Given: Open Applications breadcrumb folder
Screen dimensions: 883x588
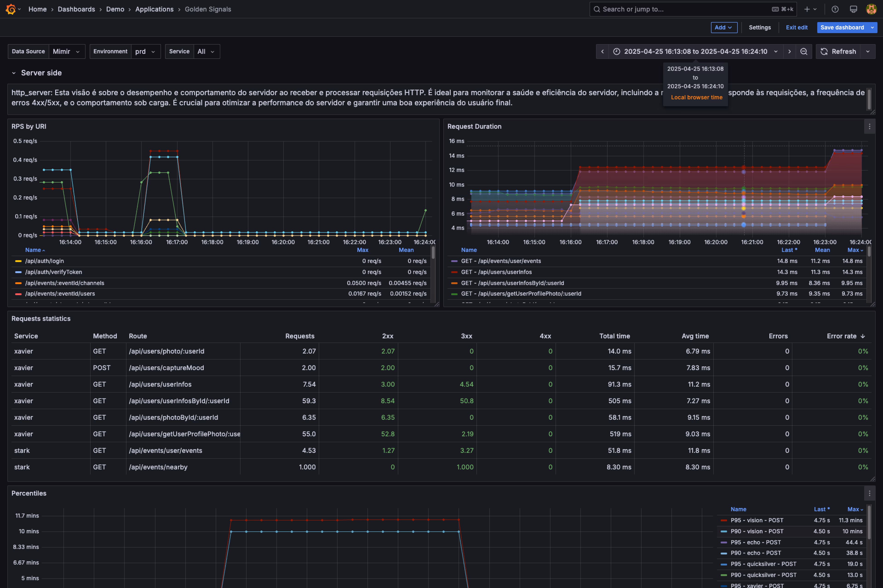Looking at the screenshot, I should point(154,9).
